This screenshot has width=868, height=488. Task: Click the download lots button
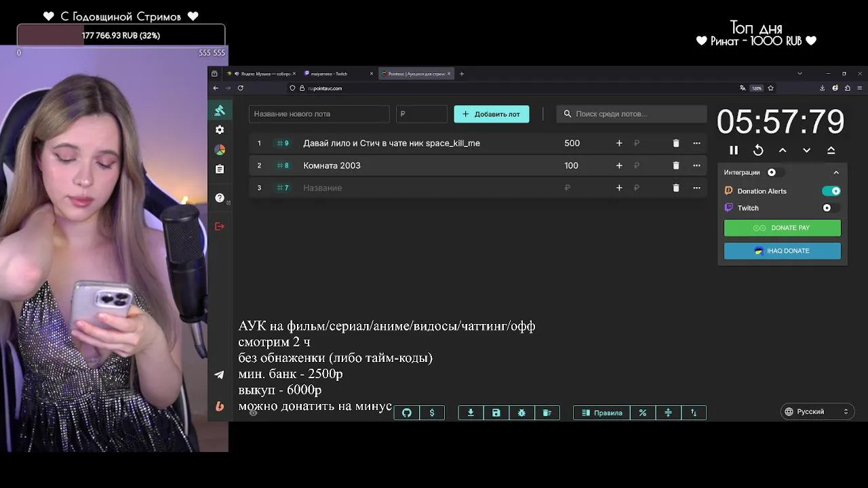click(471, 413)
